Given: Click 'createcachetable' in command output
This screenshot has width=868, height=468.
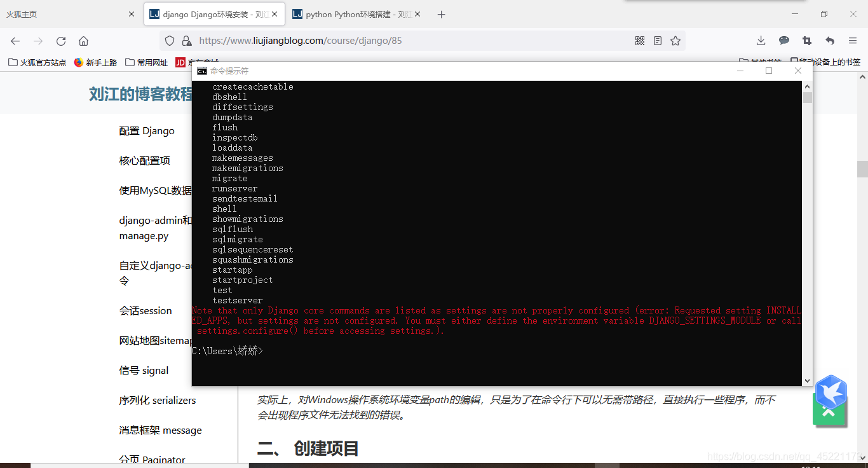Looking at the screenshot, I should [253, 87].
